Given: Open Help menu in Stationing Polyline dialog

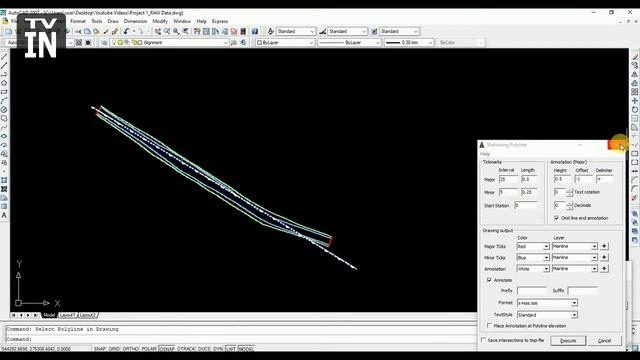Looking at the screenshot, I should click(x=485, y=154).
